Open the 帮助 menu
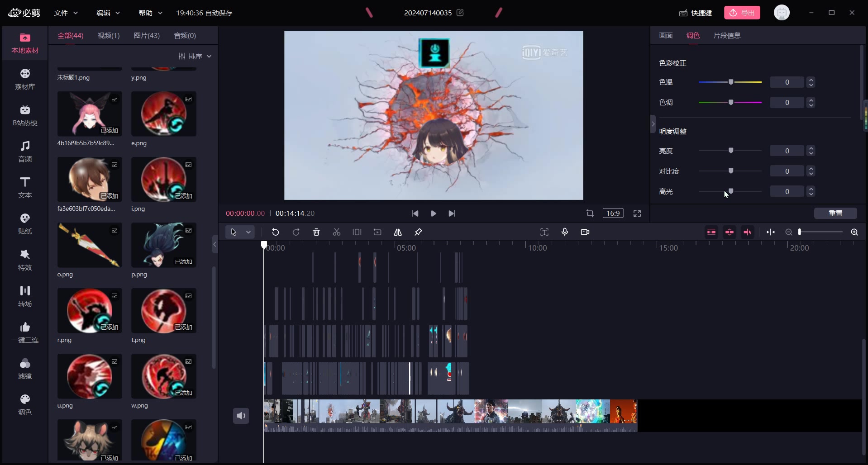Image resolution: width=868 pixels, height=465 pixels. coord(151,13)
